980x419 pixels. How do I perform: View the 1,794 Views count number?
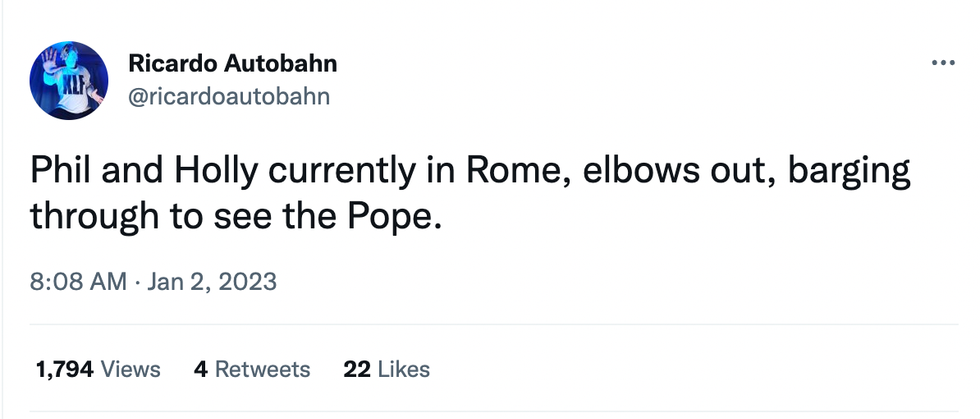point(65,369)
